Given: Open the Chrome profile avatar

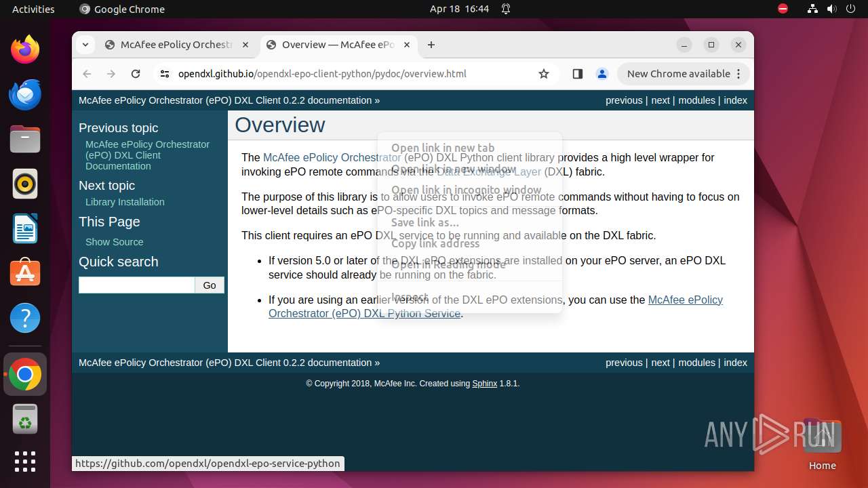Looking at the screenshot, I should [x=601, y=74].
